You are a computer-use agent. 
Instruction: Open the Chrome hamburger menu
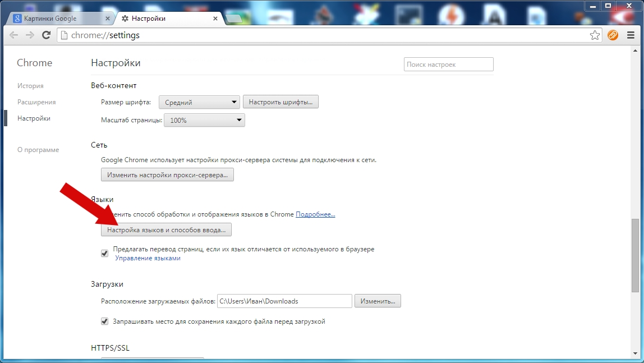[x=631, y=35]
